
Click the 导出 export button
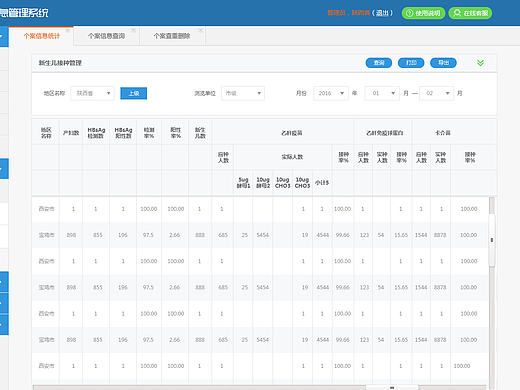(443, 63)
